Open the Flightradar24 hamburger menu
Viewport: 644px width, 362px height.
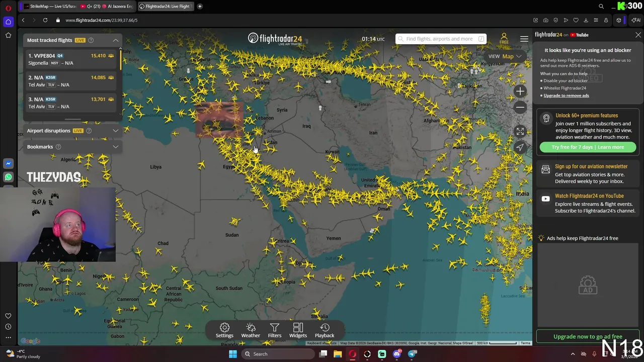tap(524, 39)
